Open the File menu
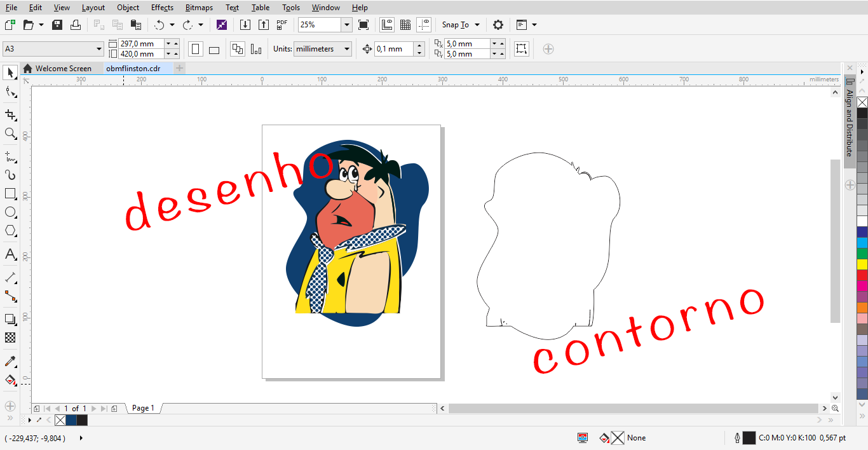Screen dimensions: 868x450 11,8
